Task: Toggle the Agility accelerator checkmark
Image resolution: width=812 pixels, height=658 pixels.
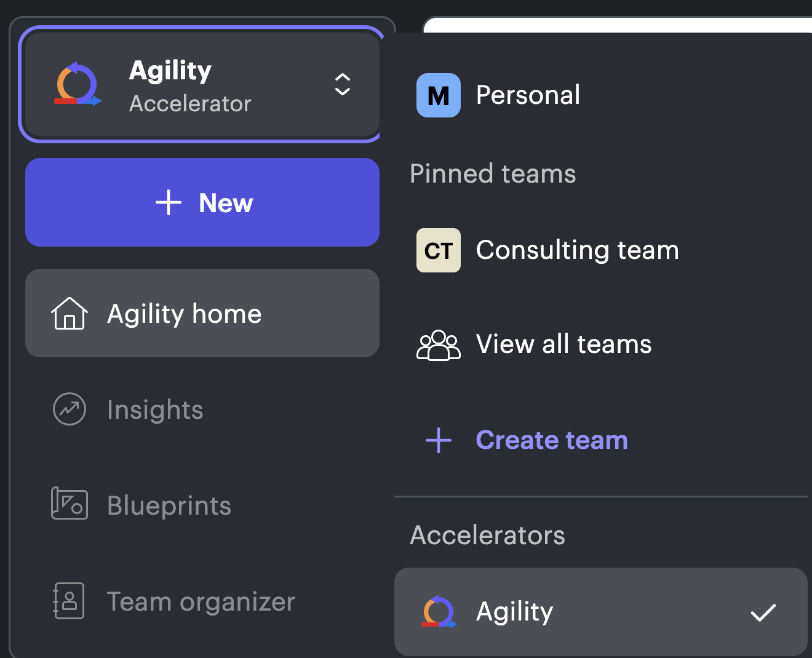Action: pos(764,612)
